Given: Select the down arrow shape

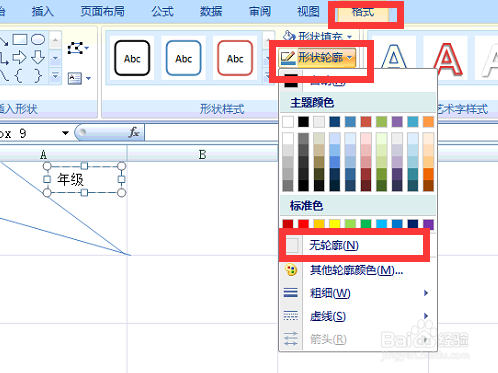Looking at the screenshot, I should (x=38, y=57).
